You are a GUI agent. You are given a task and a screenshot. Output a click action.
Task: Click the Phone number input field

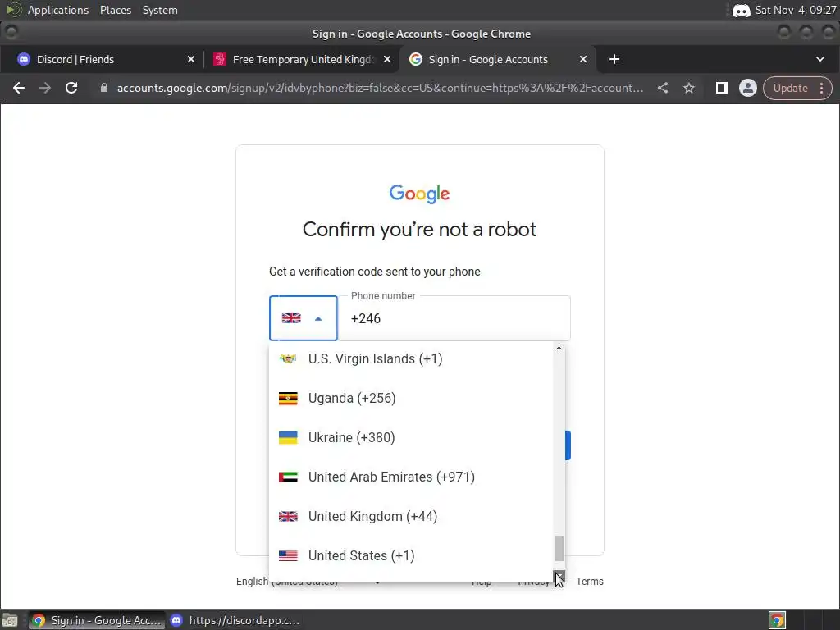pyautogui.click(x=454, y=318)
